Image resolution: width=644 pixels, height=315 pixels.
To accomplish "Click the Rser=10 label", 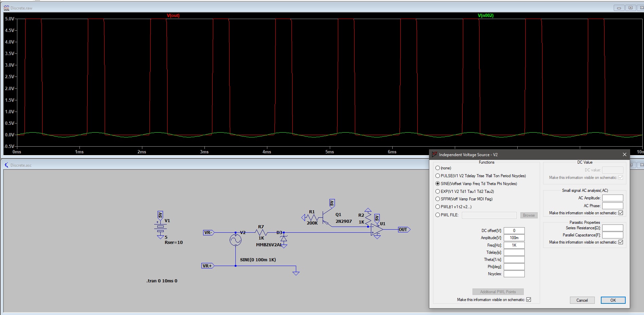I will [174, 243].
